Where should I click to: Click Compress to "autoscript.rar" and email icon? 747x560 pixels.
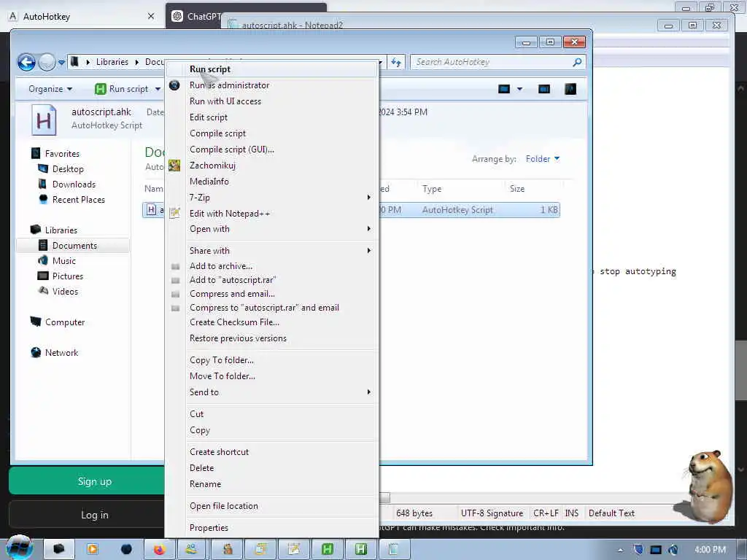pyautogui.click(x=175, y=308)
